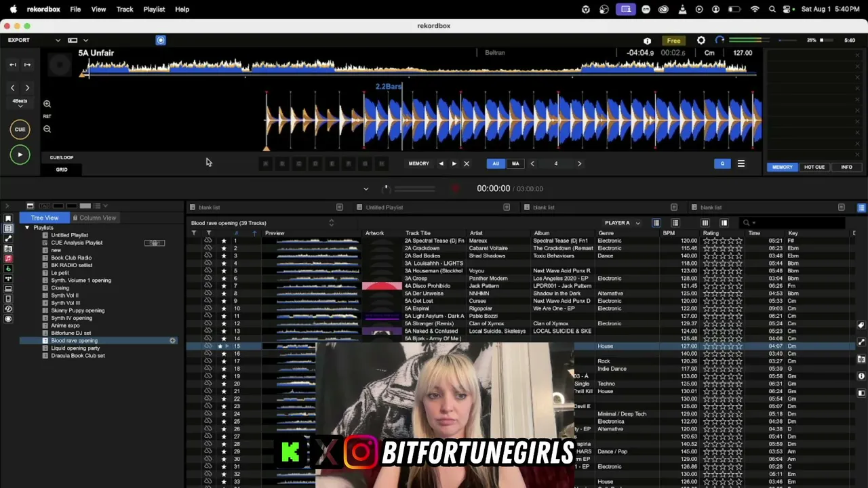Jump to previous track button

(12, 64)
